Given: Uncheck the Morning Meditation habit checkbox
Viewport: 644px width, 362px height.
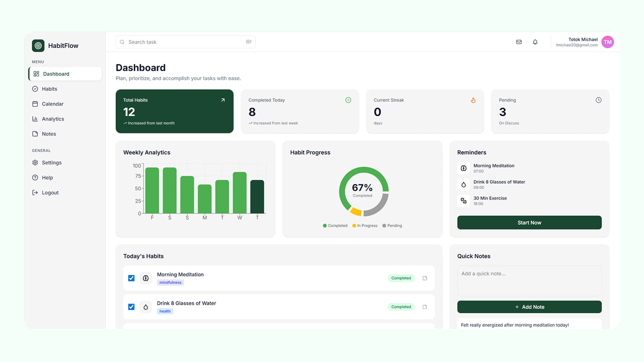Looking at the screenshot, I should point(131,278).
